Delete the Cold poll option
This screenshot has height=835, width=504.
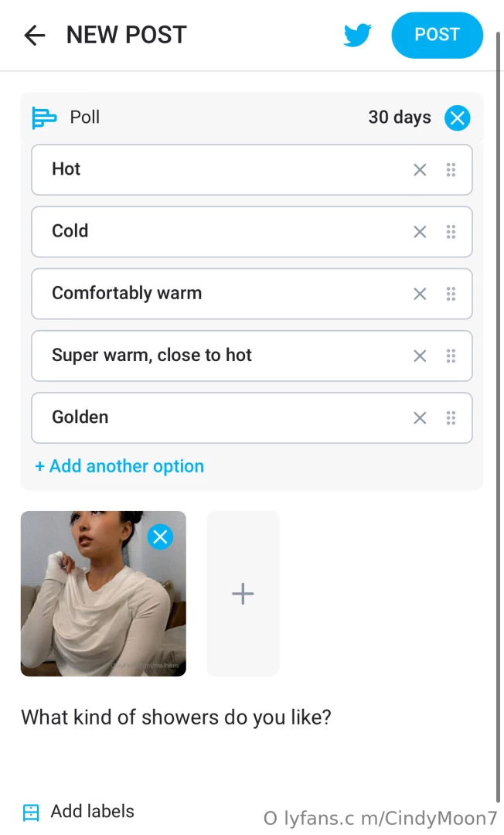click(x=420, y=232)
